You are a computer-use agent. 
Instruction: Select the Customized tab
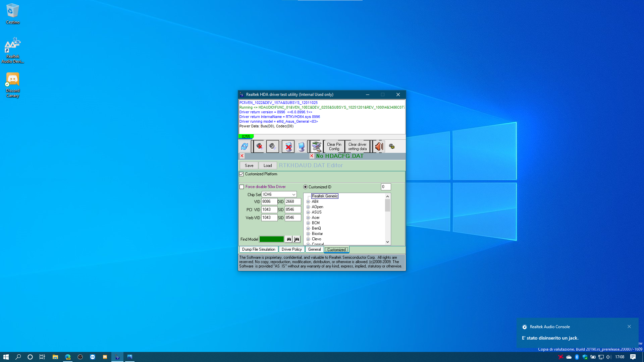coord(337,249)
